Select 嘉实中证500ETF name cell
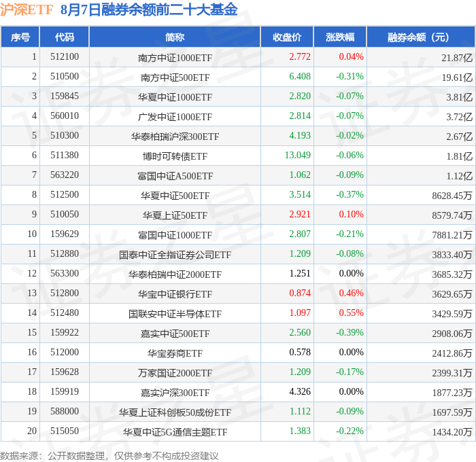This screenshot has width=476, height=462. (x=175, y=334)
